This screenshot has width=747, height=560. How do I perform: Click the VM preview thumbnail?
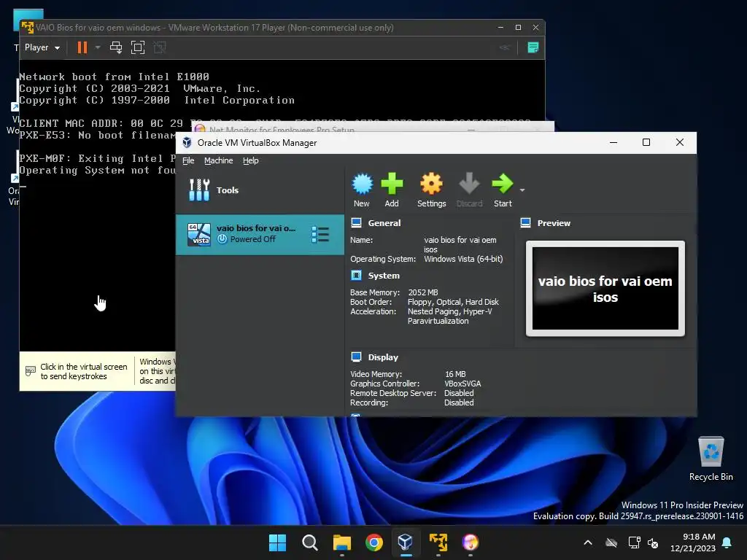point(605,289)
